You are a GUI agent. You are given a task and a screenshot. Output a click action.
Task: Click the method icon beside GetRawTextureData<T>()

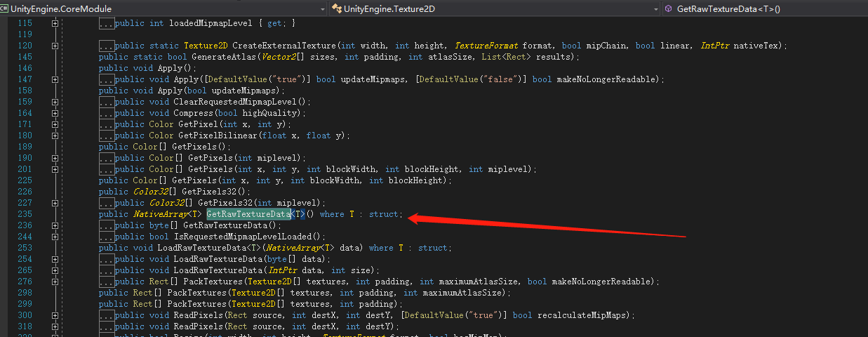(668, 8)
